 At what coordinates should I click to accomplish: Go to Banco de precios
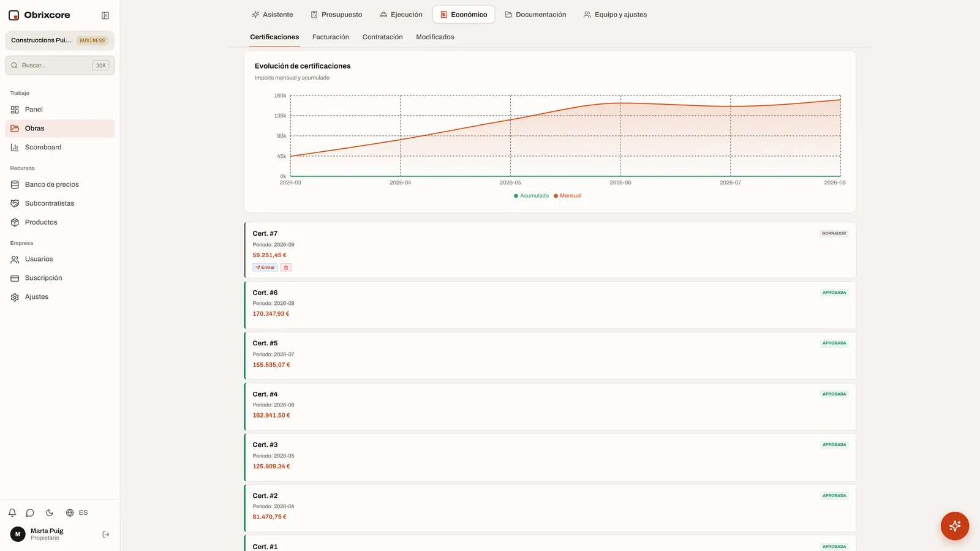tap(60, 184)
